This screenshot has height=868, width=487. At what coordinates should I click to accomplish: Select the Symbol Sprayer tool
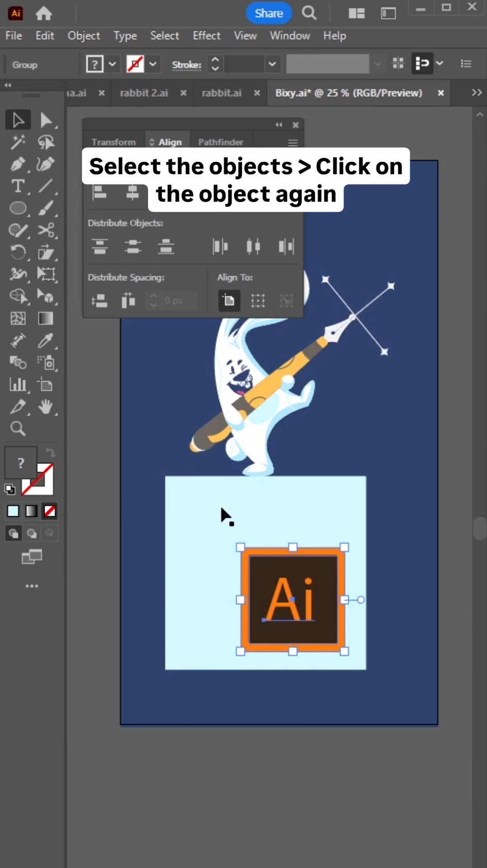[46, 363]
